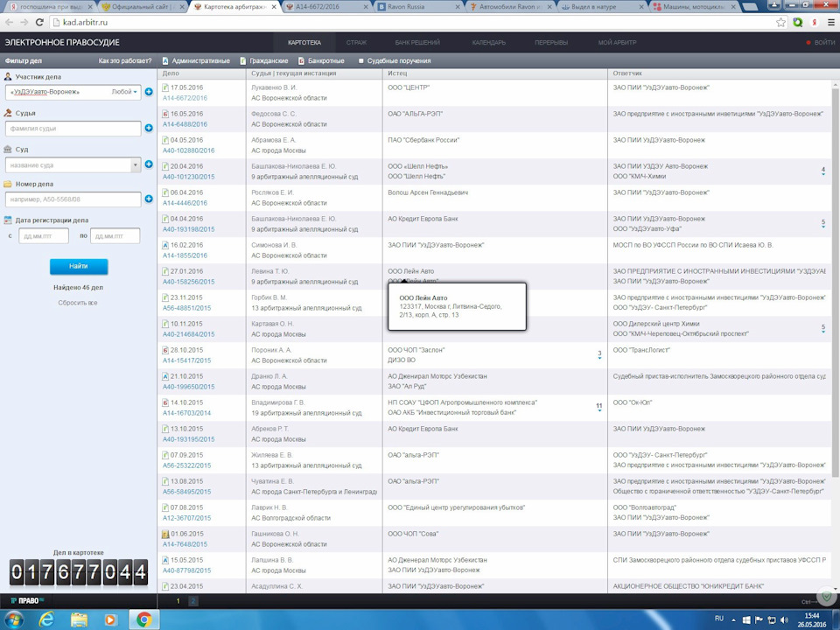The image size is (840, 630).
Task: Click the plus icon beside the Судья field
Action: [149, 128]
